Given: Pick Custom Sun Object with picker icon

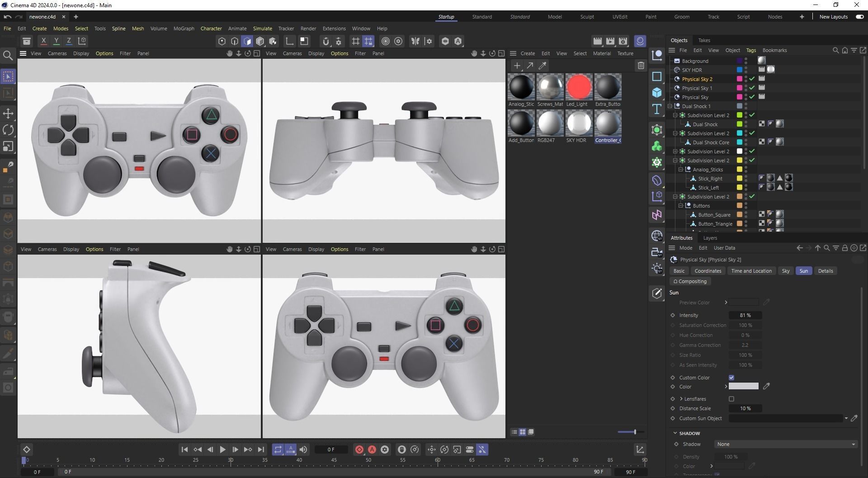Looking at the screenshot, I should click(854, 418).
